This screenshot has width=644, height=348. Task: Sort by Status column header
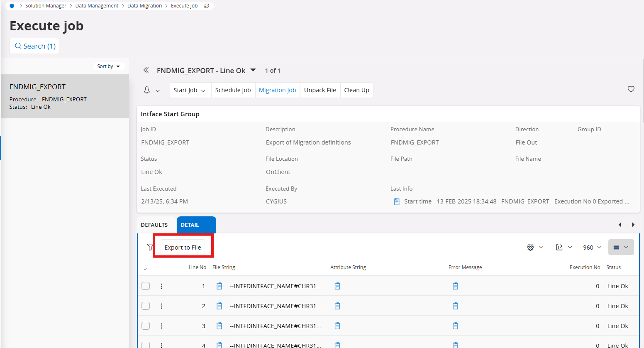coord(613,267)
